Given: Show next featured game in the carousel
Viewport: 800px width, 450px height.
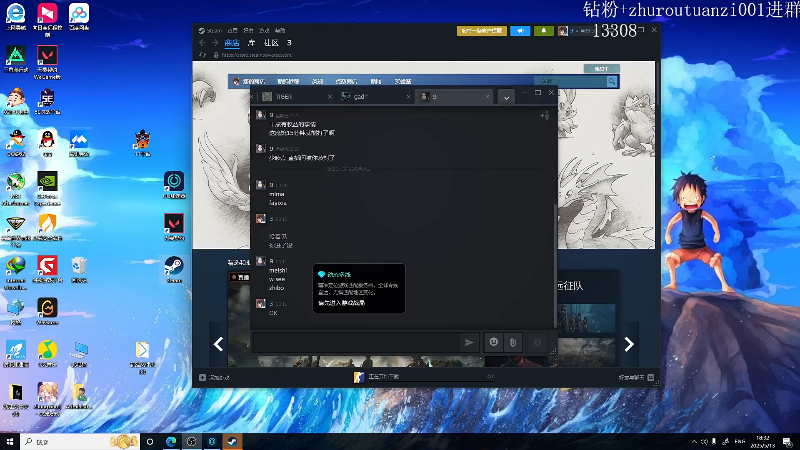Looking at the screenshot, I should pos(629,344).
